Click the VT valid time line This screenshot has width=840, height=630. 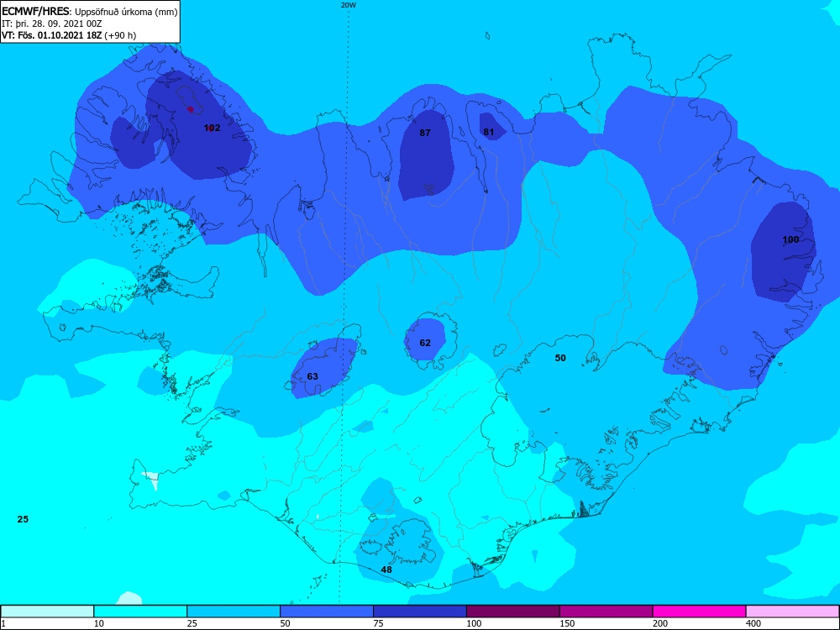(69, 35)
